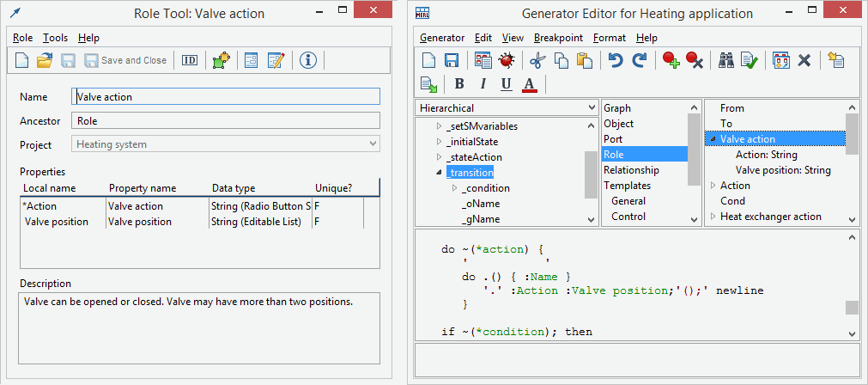The width and height of the screenshot is (868, 385).
Task: Collapse the _transition tree node
Action: point(439,173)
